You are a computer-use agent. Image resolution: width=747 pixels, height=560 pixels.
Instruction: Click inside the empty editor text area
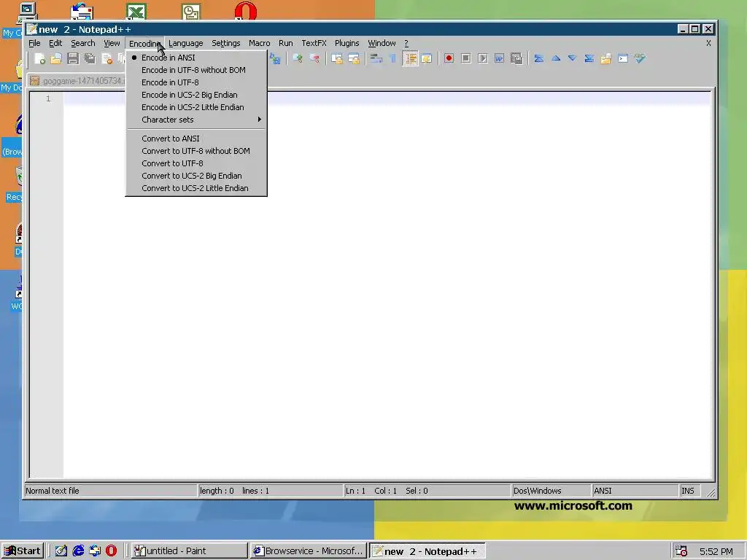pyautogui.click(x=387, y=286)
